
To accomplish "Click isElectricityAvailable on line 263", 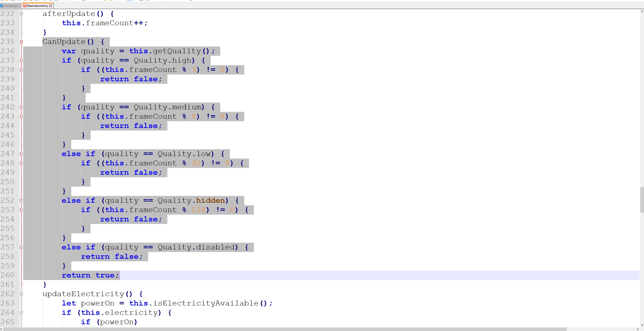I will coord(206,303).
